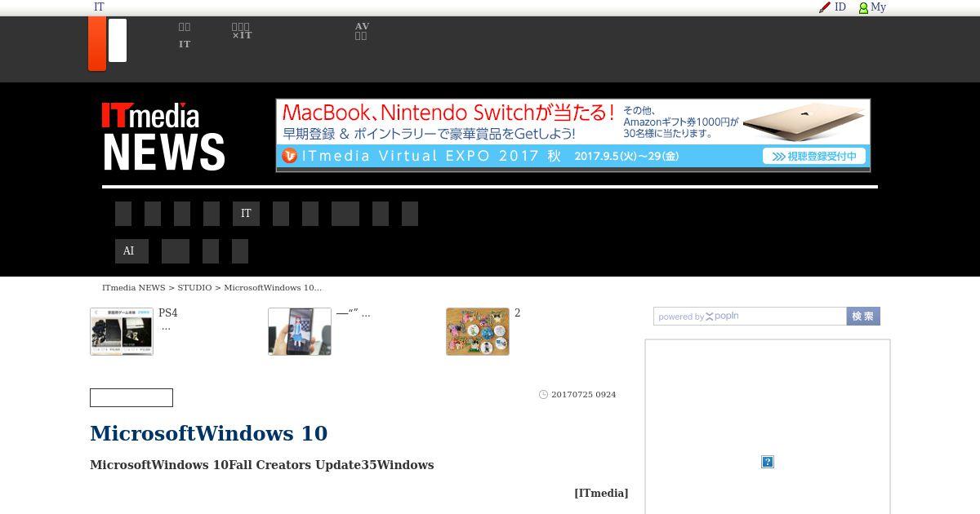Open the MacBook Nintendo Switch Virtual EXPO banner

click(x=573, y=135)
